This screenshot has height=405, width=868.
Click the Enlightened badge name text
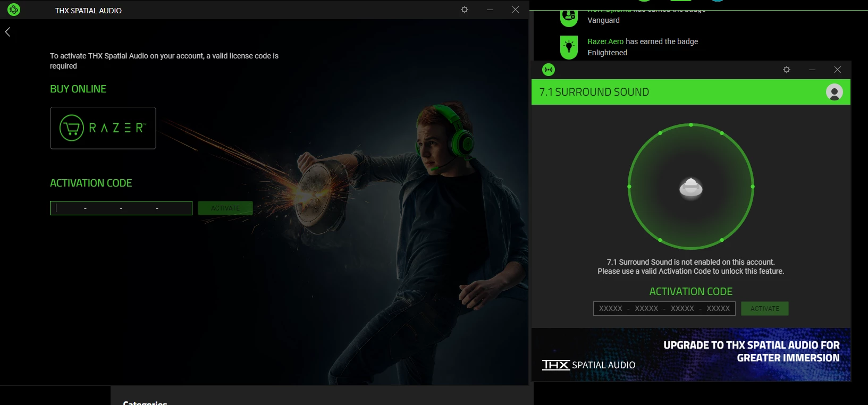608,53
